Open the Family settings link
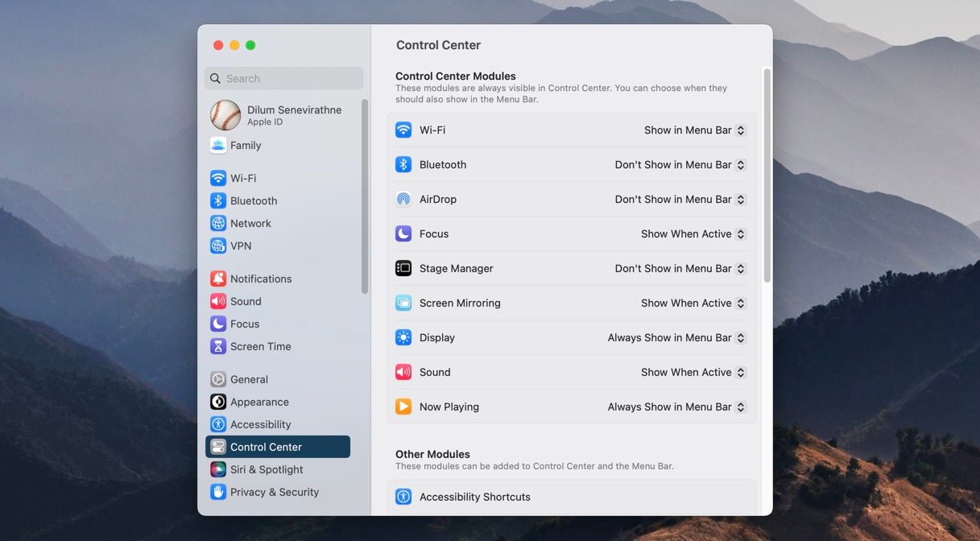This screenshot has height=541, width=980. tap(244, 145)
